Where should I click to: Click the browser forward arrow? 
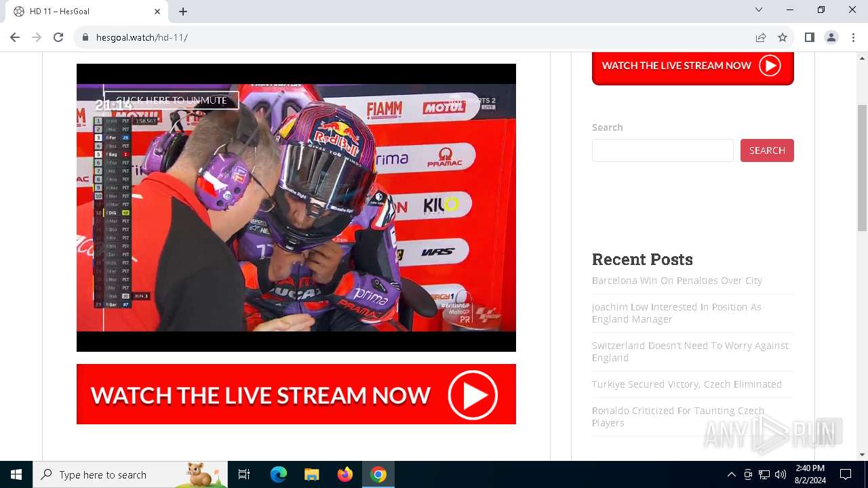[37, 37]
